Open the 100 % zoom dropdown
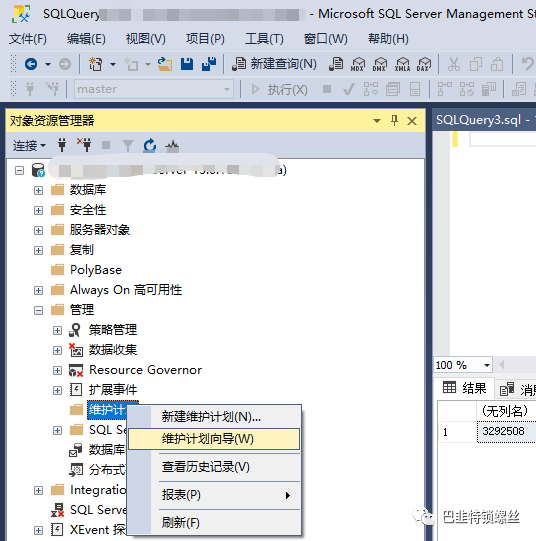 pyautogui.click(x=487, y=365)
